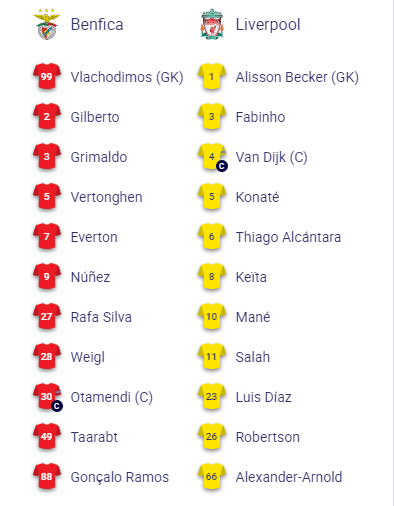Select Gonçalo Ramos in lineup
Screen dimensions: 394x506
point(120,477)
